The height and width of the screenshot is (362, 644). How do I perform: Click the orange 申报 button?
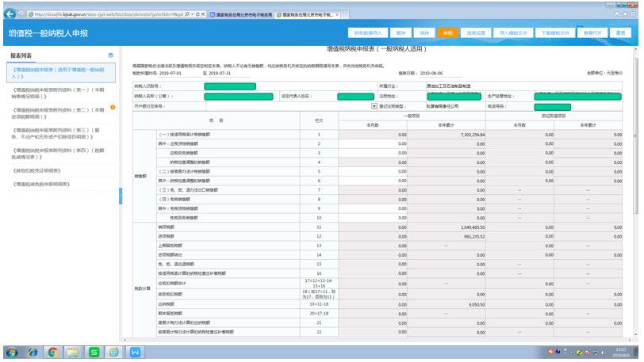(447, 32)
